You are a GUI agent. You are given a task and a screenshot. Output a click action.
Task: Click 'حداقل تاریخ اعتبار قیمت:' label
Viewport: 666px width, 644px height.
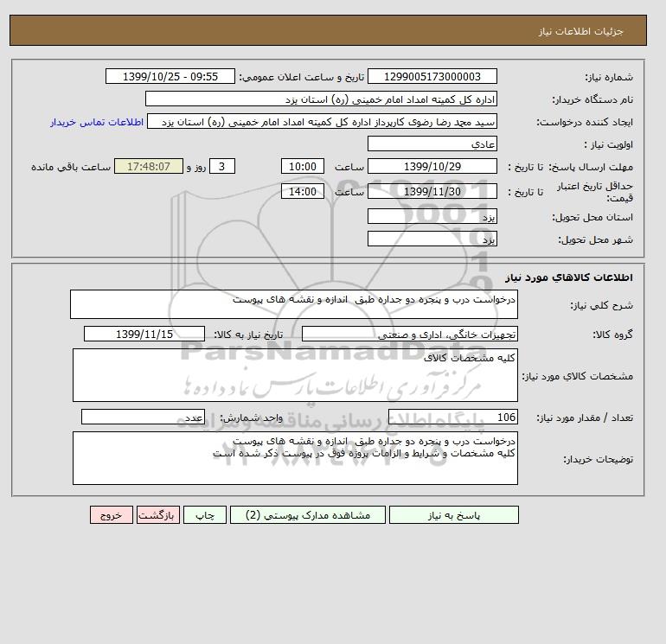[x=595, y=192]
